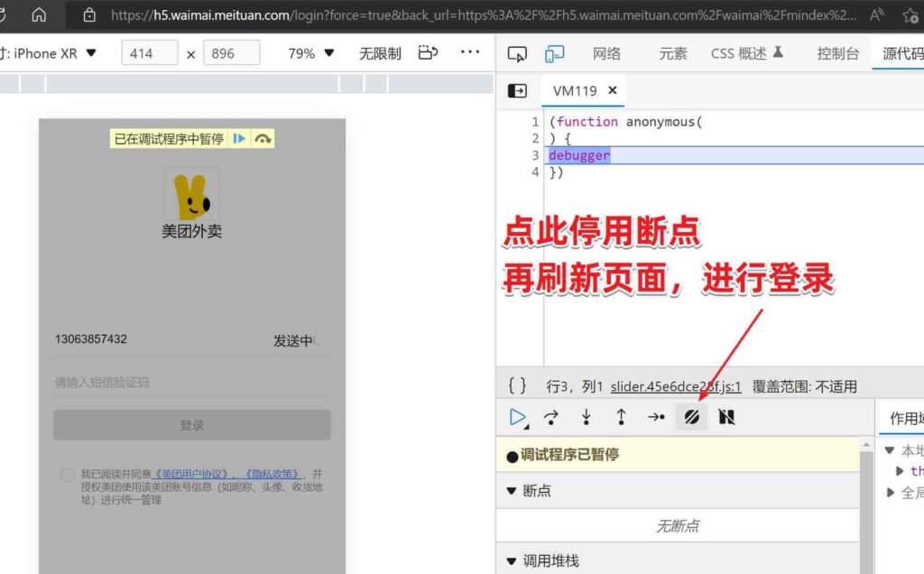
Task: Click the step icon with dot
Action: pos(656,417)
